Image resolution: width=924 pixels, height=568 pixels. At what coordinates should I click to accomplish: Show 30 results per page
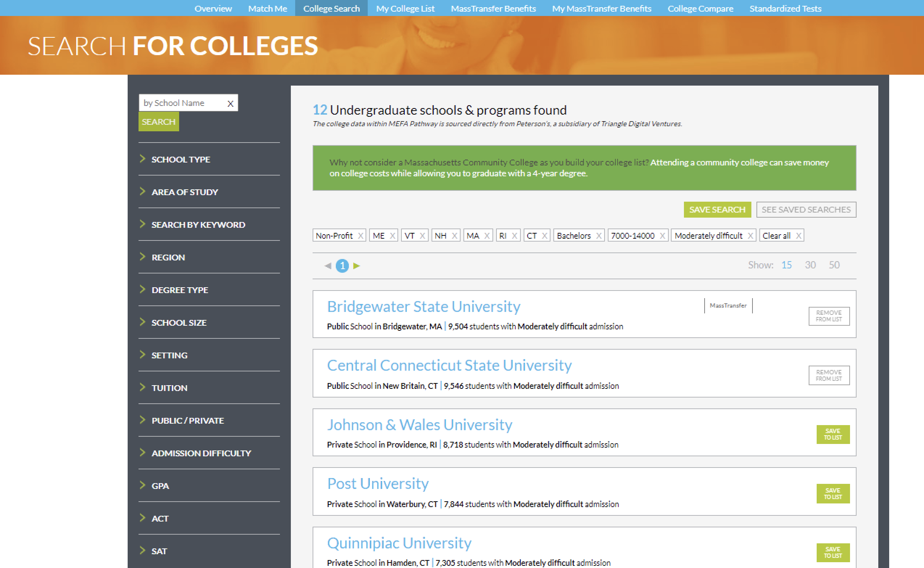(x=810, y=265)
